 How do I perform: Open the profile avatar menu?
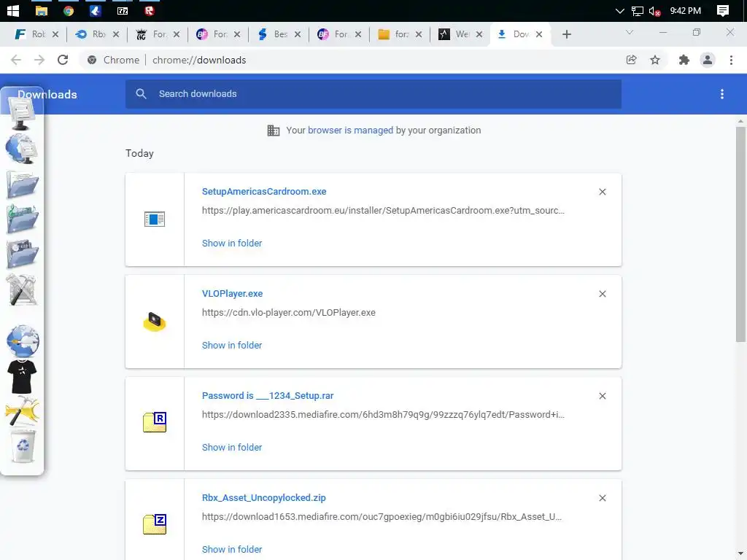pyautogui.click(x=708, y=60)
